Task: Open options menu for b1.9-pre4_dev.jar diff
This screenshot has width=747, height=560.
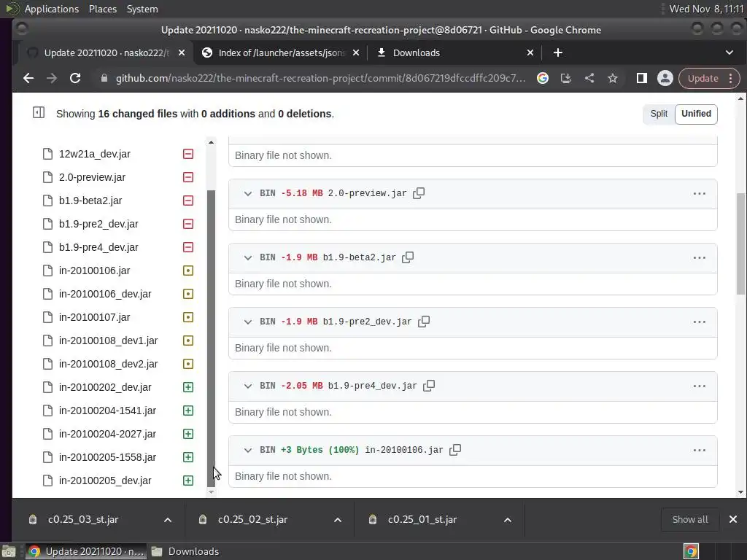Action: coord(700,386)
